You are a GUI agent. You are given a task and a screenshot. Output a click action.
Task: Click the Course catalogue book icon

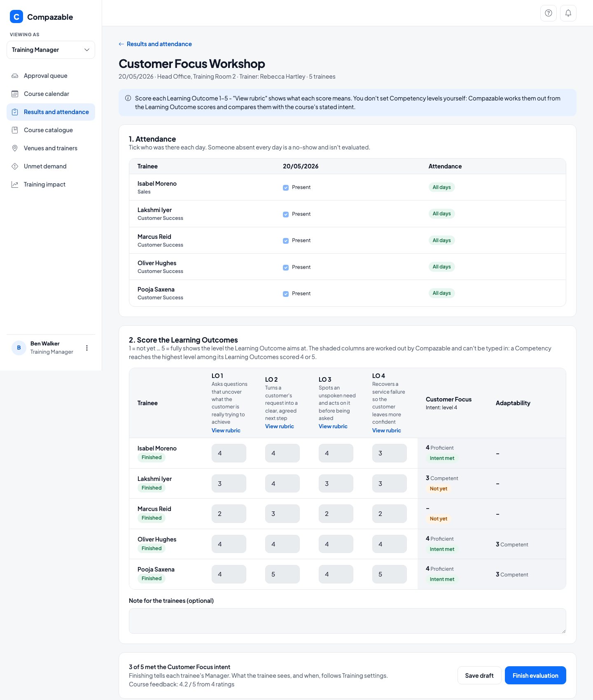pyautogui.click(x=15, y=130)
